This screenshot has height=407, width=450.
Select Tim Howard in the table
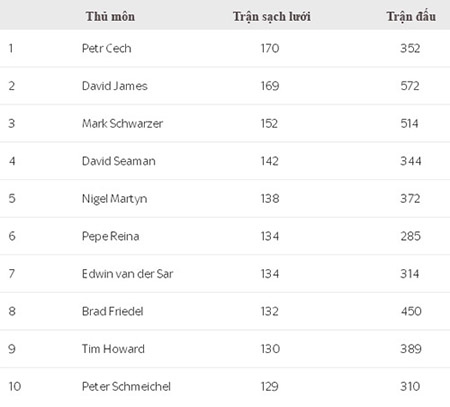pos(113,349)
